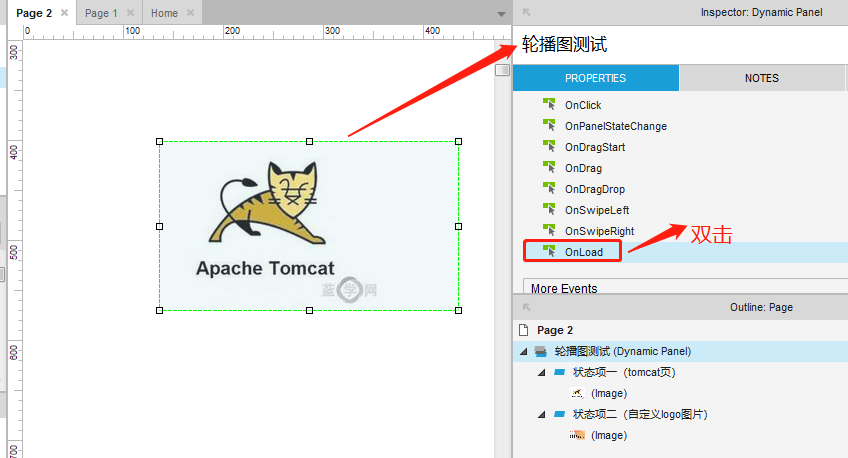
Task: Click the OnLoad event icon
Action: [x=549, y=251]
